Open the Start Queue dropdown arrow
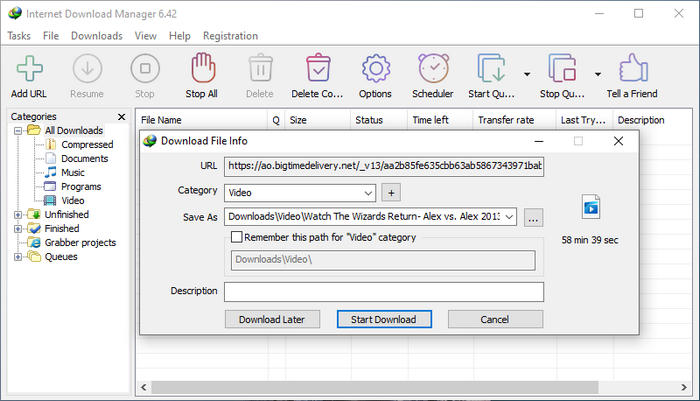Image resolution: width=700 pixels, height=401 pixels. pyautogui.click(x=527, y=74)
